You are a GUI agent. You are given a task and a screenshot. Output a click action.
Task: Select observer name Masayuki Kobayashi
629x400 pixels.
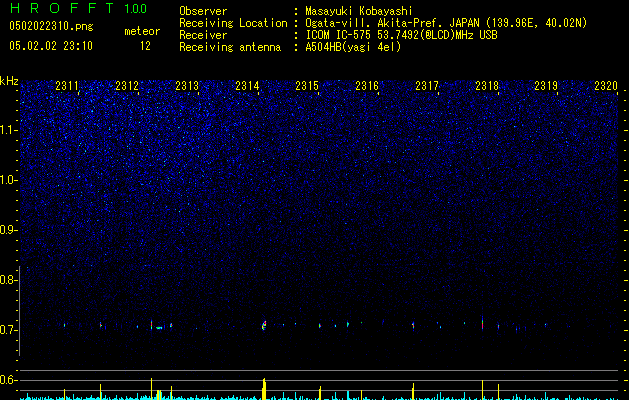tap(359, 11)
